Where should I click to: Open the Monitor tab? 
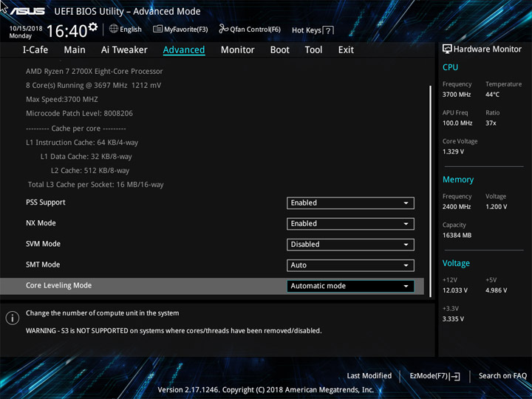tap(237, 50)
